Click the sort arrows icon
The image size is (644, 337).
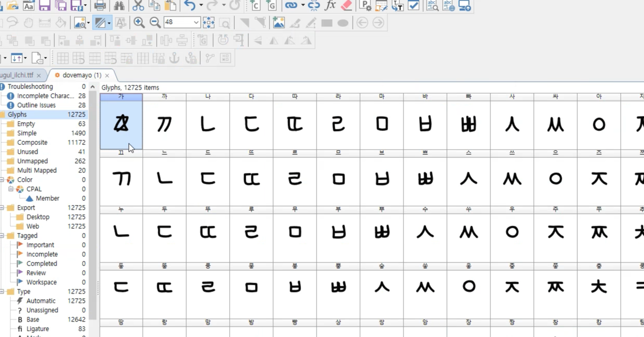click(17, 58)
